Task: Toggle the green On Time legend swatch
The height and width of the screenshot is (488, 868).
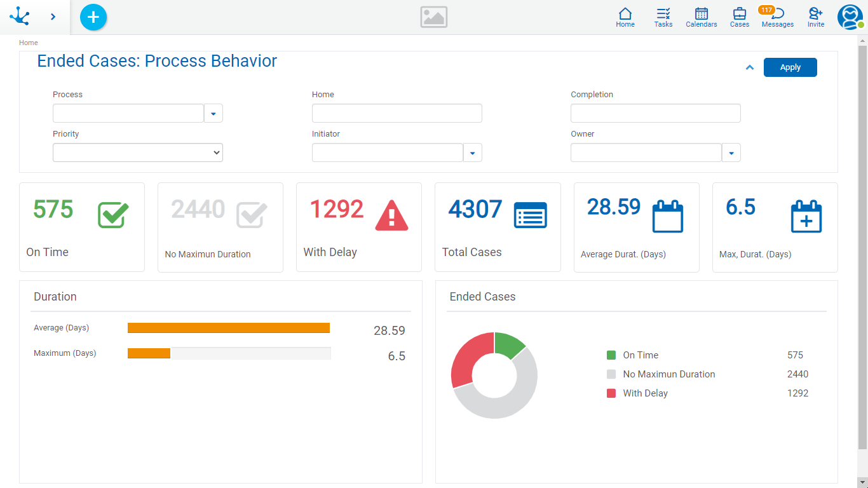Action: 611,355
